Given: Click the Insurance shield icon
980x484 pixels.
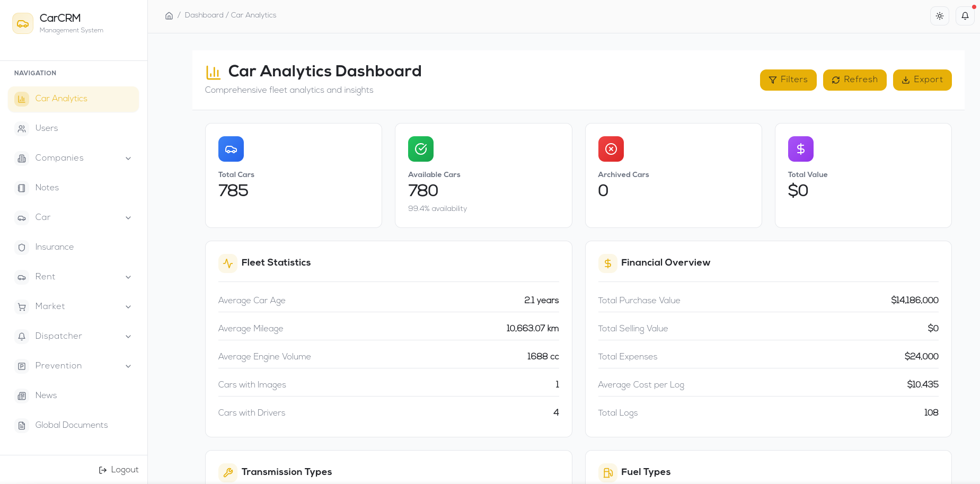Looking at the screenshot, I should click(21, 247).
